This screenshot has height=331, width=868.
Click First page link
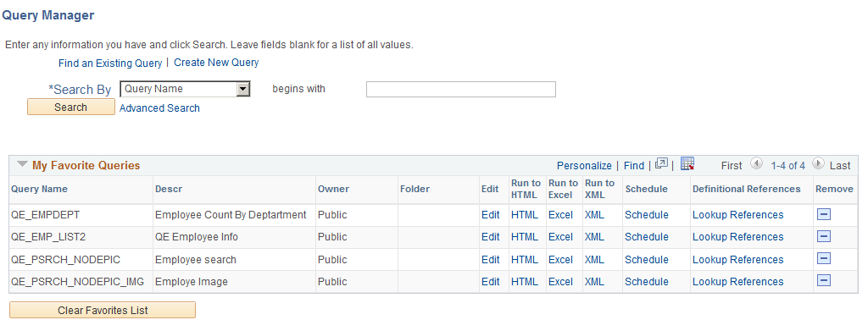tap(732, 165)
